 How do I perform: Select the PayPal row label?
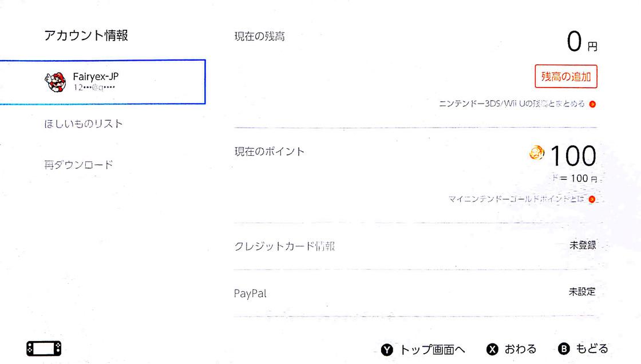(x=250, y=294)
